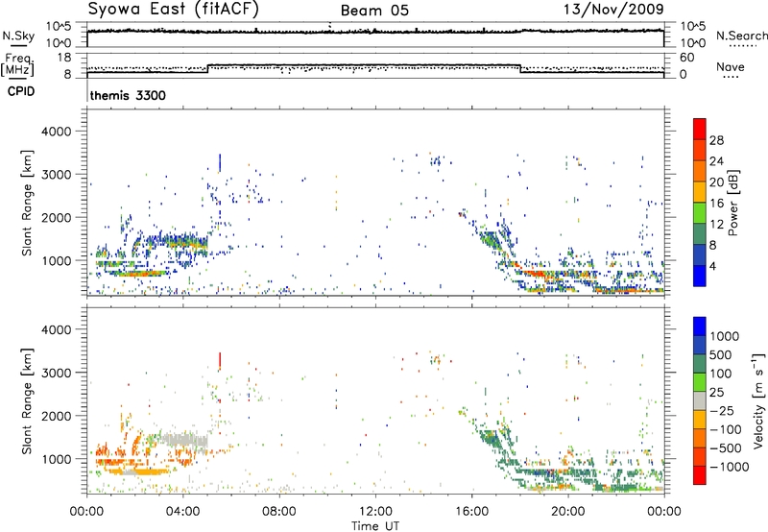Pick the light green segment of power colorbar

(700, 213)
